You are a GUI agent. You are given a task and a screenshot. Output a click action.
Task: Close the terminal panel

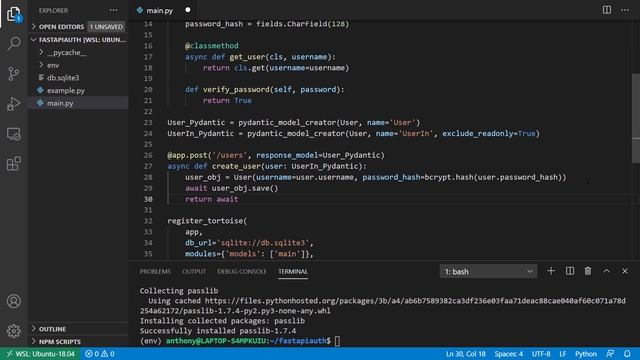[625, 271]
